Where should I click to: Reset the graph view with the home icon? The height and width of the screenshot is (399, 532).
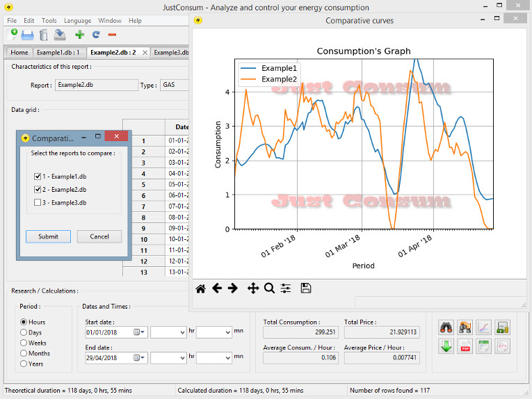[x=200, y=288]
